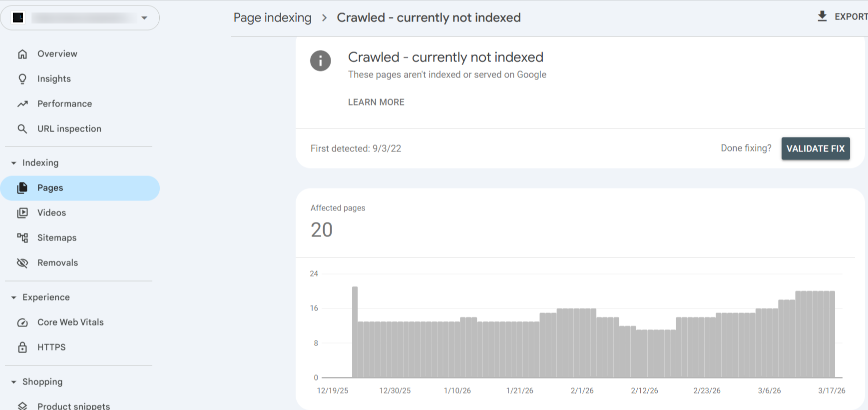
Task: Click the 1/21/26 date axis label
Action: point(520,390)
